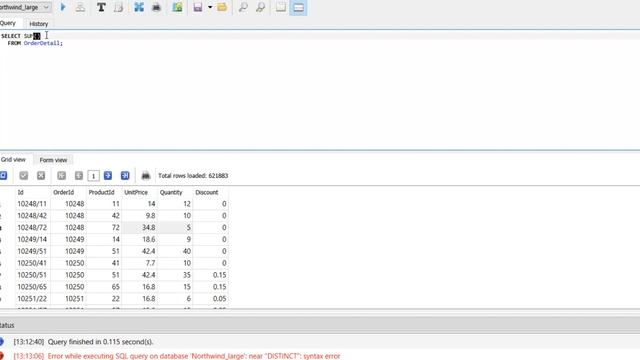Save SQL with the floppy disk icon
This screenshot has height=360, width=640.
click(x=198, y=7)
